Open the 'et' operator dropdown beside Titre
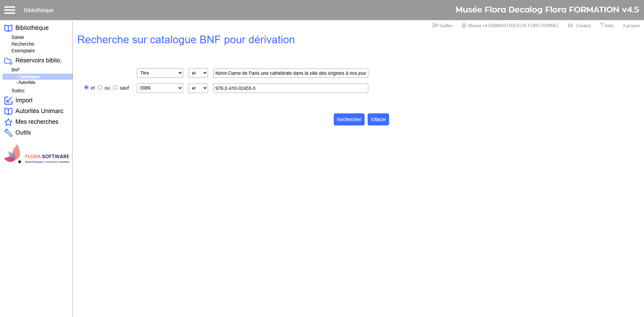 198,73
